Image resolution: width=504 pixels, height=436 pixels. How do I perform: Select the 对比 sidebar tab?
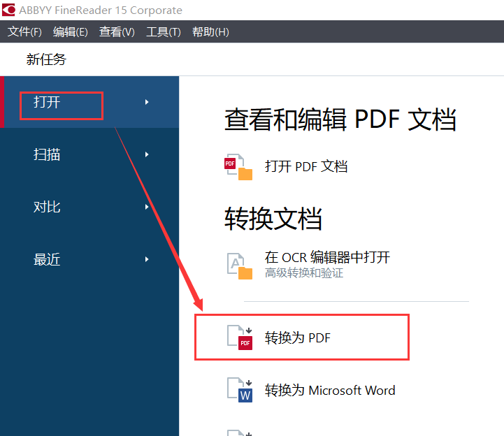point(89,207)
